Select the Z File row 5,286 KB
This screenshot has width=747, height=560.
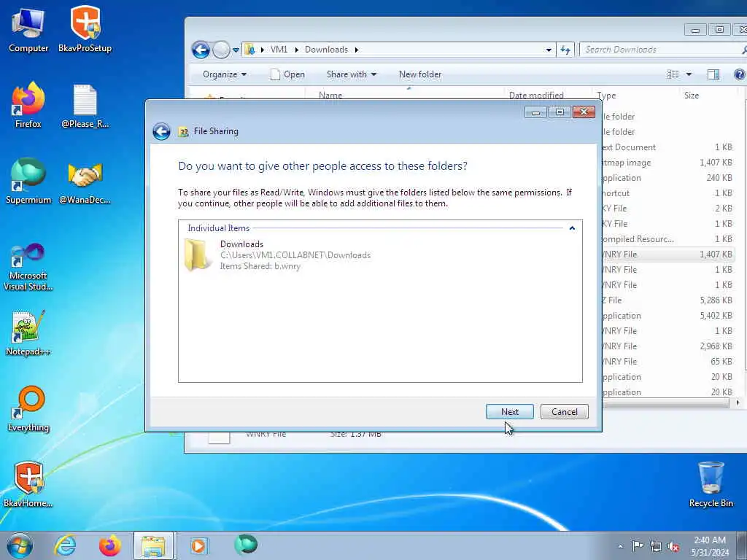pos(668,300)
